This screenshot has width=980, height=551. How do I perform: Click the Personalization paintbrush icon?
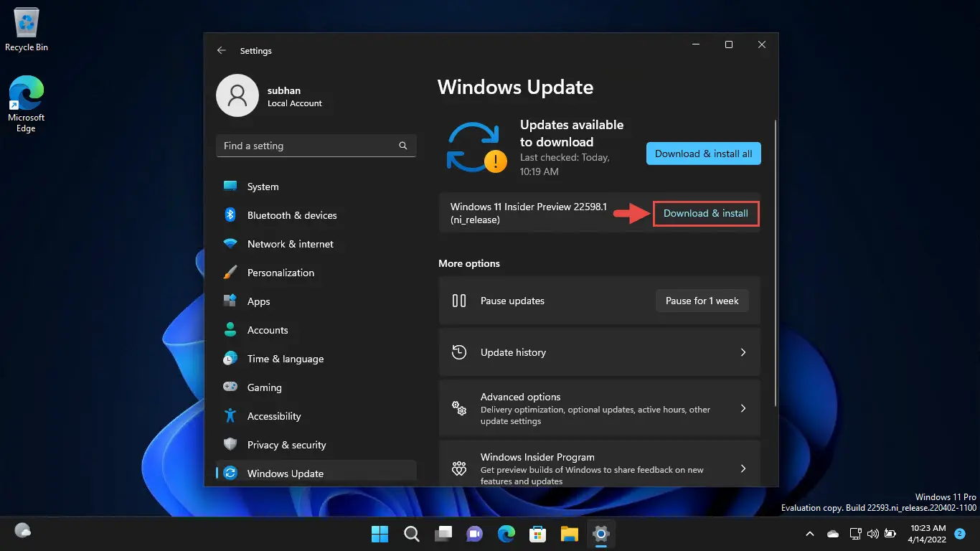point(230,273)
